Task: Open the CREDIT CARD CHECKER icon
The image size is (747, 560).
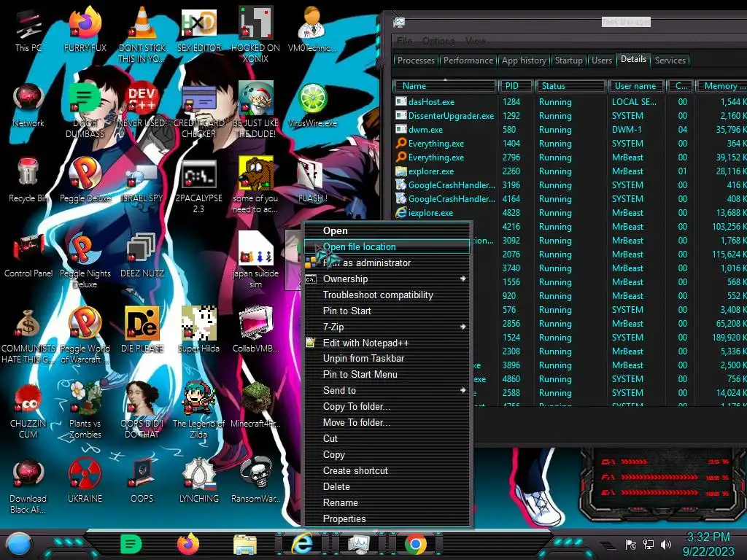Action: coord(198,109)
